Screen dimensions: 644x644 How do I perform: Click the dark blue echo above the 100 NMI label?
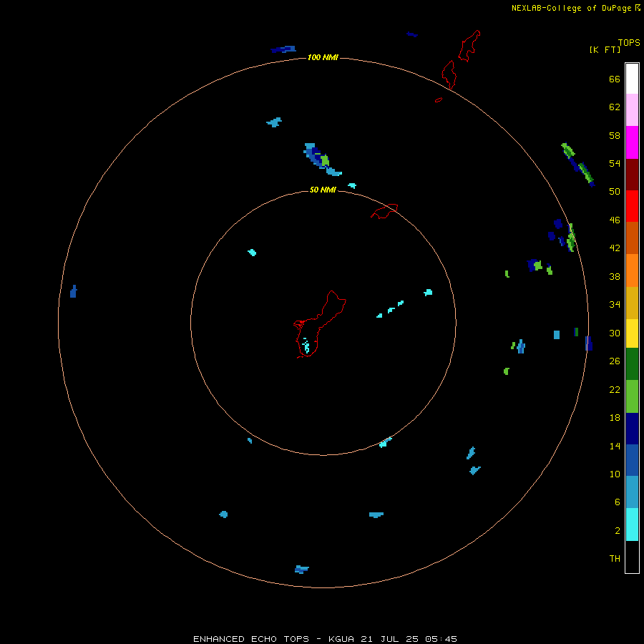click(283, 49)
